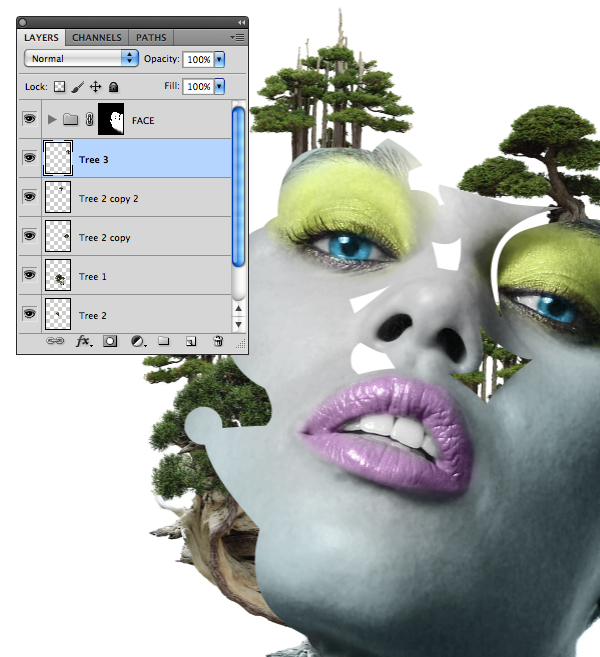Open the Normal blend mode dropdown

pyautogui.click(x=81, y=58)
